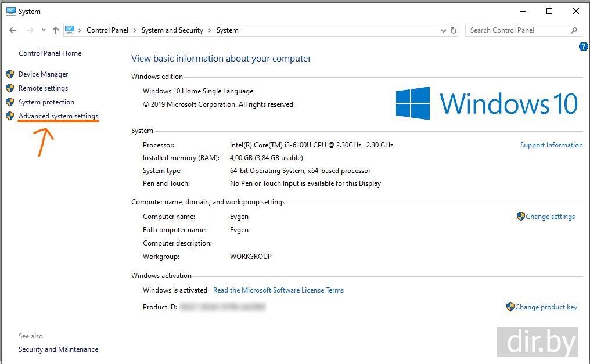590x364 pixels.
Task: Click the Refresh button in address bar
Action: click(x=454, y=30)
